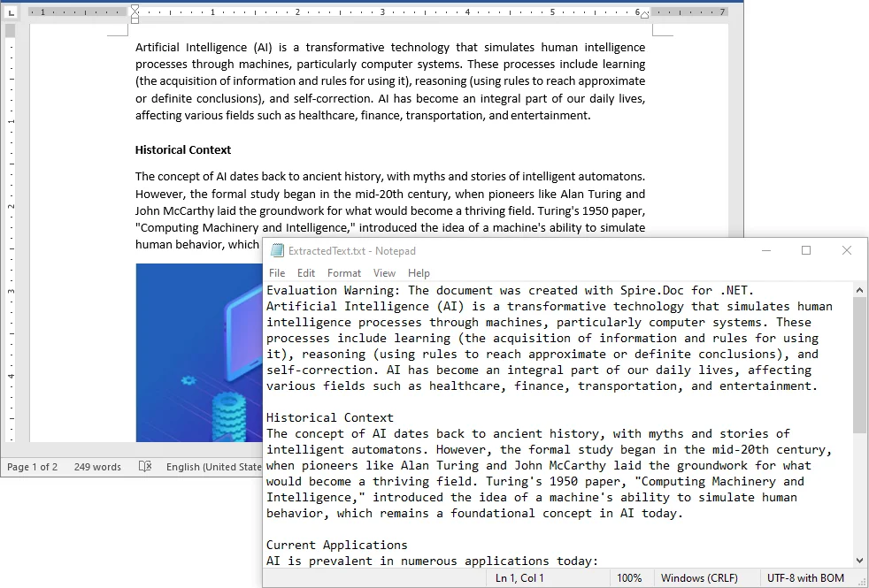Click the tab stop selector at the ruler corner

pyautogui.click(x=11, y=11)
